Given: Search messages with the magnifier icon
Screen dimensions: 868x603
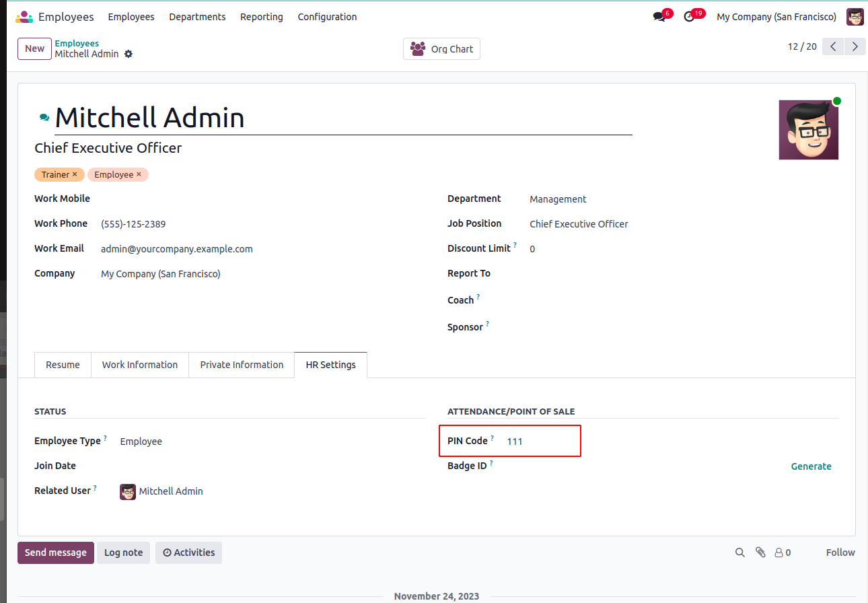Looking at the screenshot, I should pos(740,553).
